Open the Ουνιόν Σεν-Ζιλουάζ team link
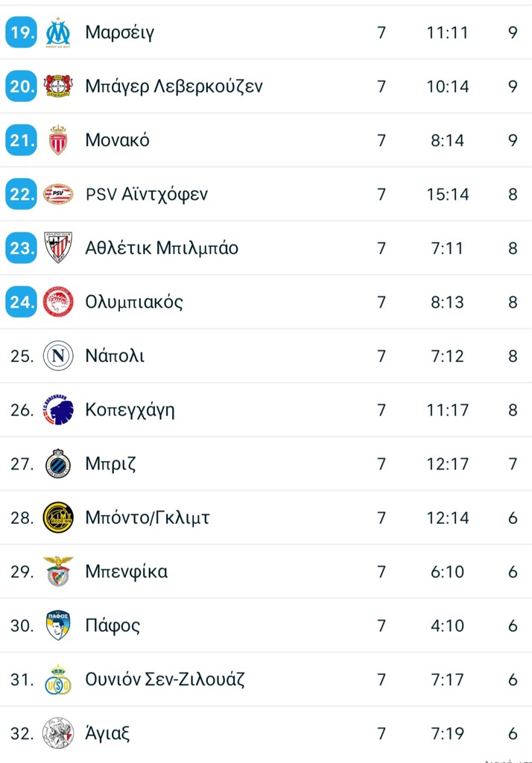 pyautogui.click(x=165, y=680)
